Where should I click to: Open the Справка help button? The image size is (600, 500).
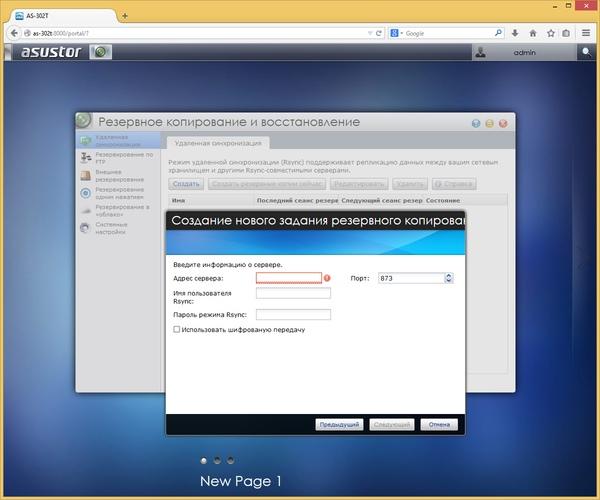point(454,184)
